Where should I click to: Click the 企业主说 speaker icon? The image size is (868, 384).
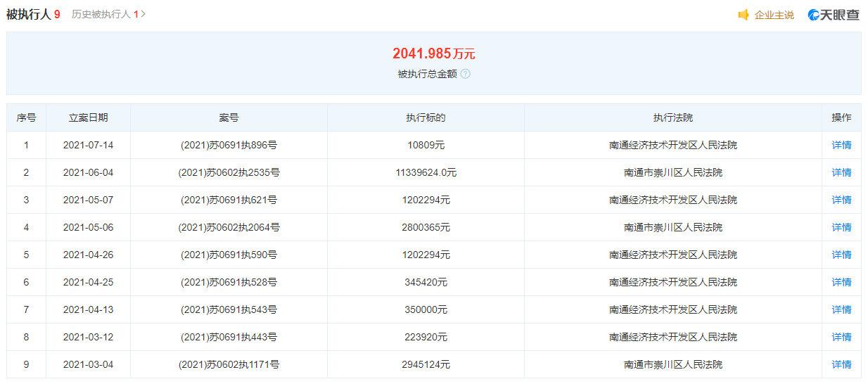[743, 15]
